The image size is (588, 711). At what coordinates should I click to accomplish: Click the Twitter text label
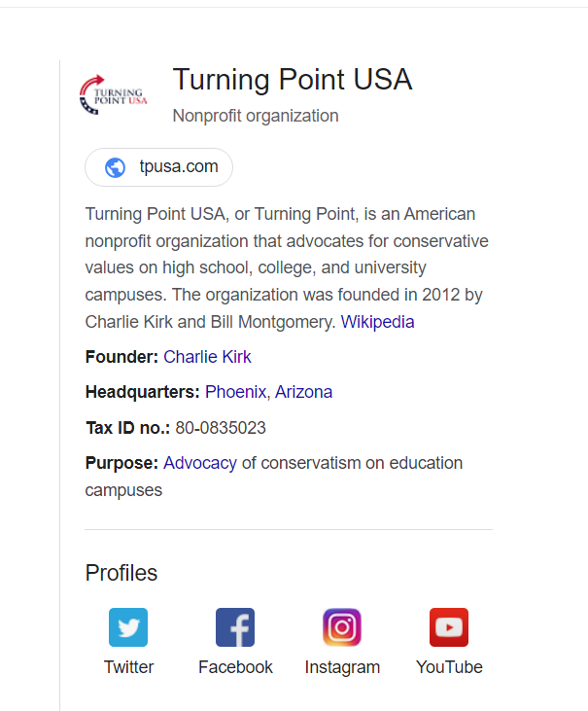click(x=128, y=667)
